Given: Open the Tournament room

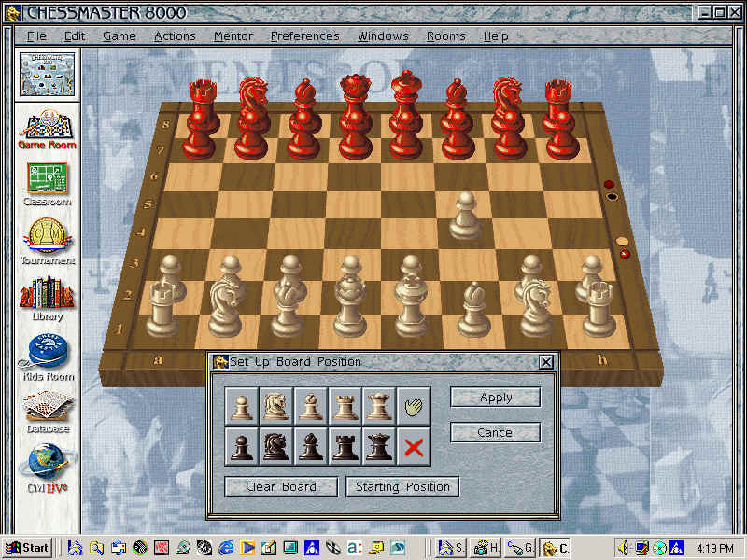Looking at the screenshot, I should pyautogui.click(x=48, y=242).
